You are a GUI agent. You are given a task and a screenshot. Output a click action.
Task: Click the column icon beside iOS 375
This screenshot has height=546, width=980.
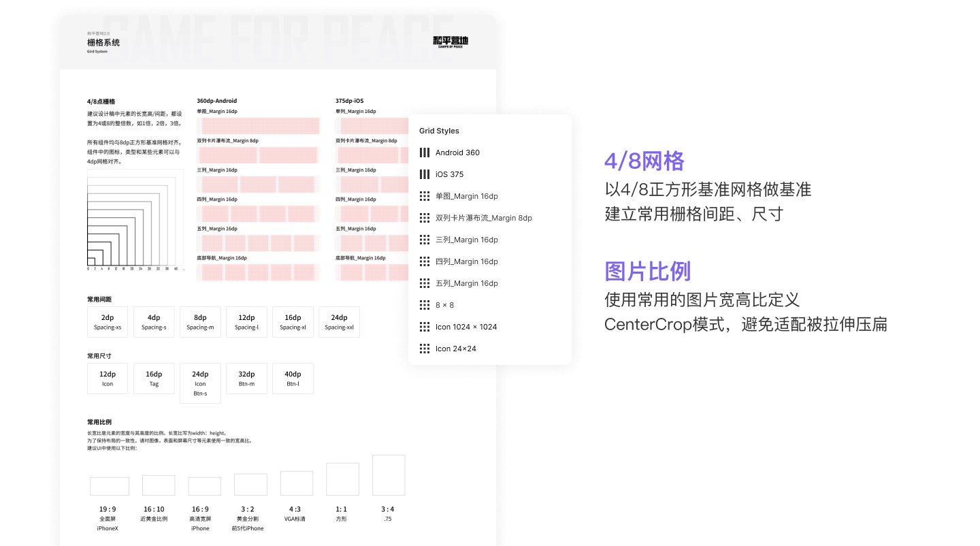(425, 174)
